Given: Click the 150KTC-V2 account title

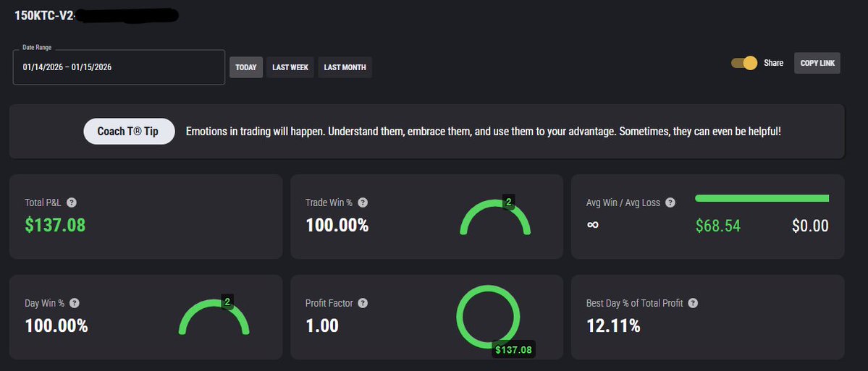Looking at the screenshot, I should [x=44, y=15].
